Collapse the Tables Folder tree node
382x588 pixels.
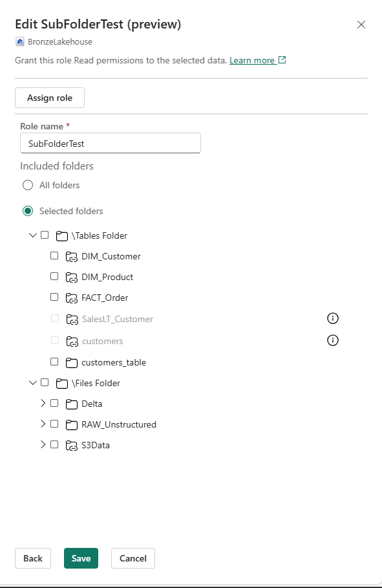click(33, 235)
